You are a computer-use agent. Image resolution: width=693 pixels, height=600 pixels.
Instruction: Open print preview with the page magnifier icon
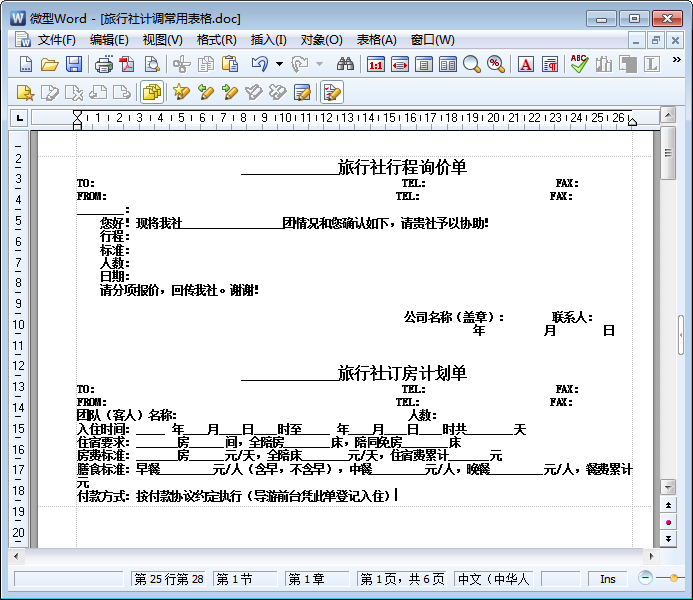(x=152, y=65)
